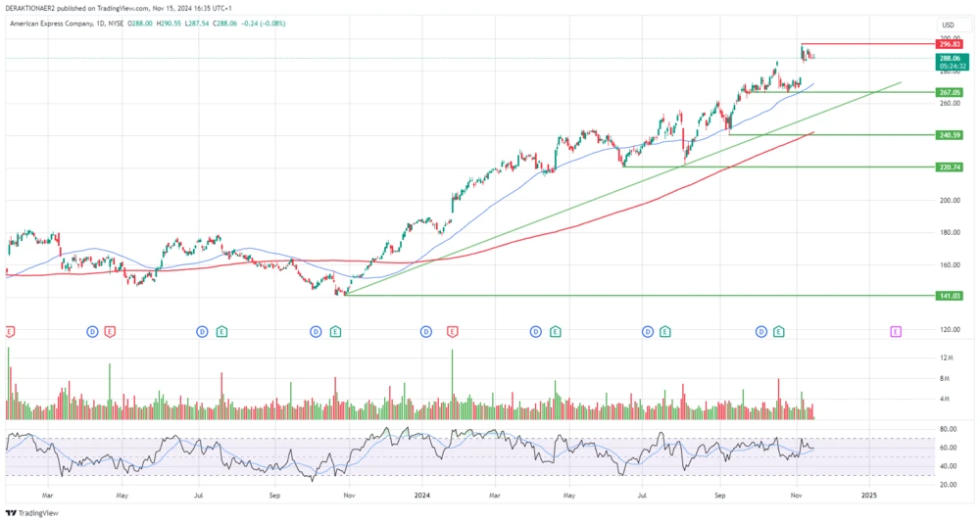
Task: Select the red horizontal resistance line at 296.83
Action: (x=868, y=44)
